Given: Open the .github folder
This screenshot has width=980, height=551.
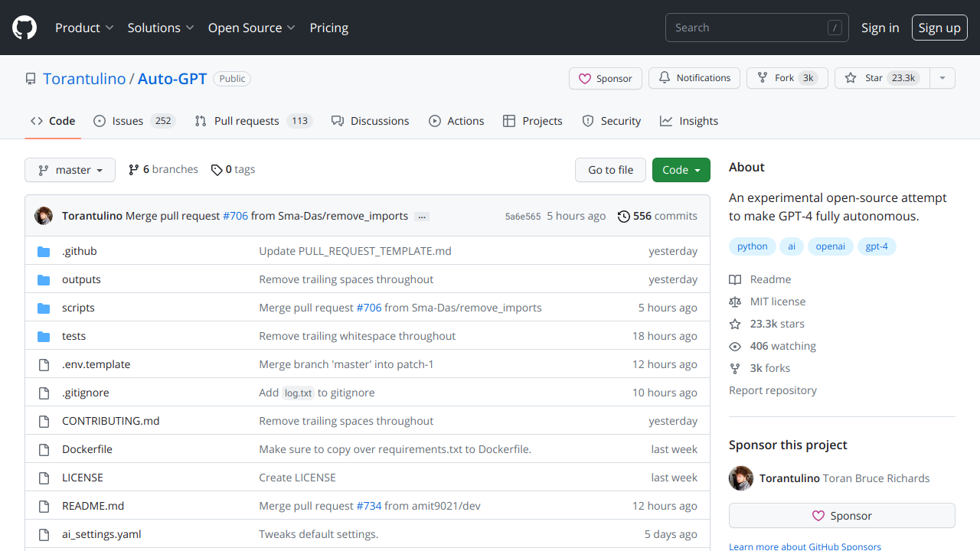Looking at the screenshot, I should click(x=80, y=251).
